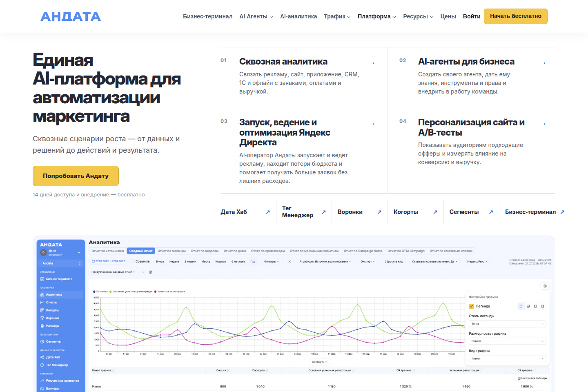Click calendar icon in the date range field
Image resolution: width=588 pixels, height=392 pixels.
click(x=93, y=261)
